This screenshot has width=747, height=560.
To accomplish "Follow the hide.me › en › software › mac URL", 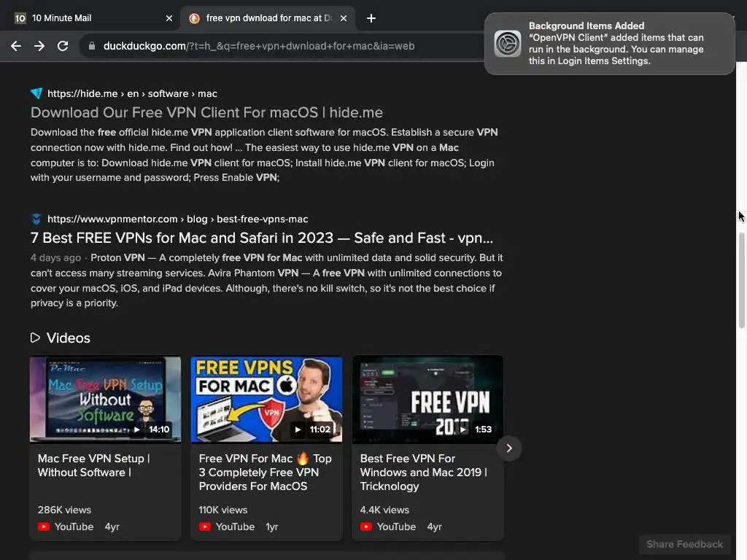I will click(x=133, y=94).
